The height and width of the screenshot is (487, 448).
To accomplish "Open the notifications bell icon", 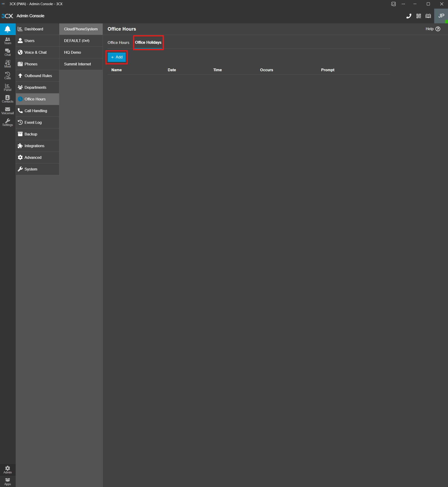I will coord(7,29).
